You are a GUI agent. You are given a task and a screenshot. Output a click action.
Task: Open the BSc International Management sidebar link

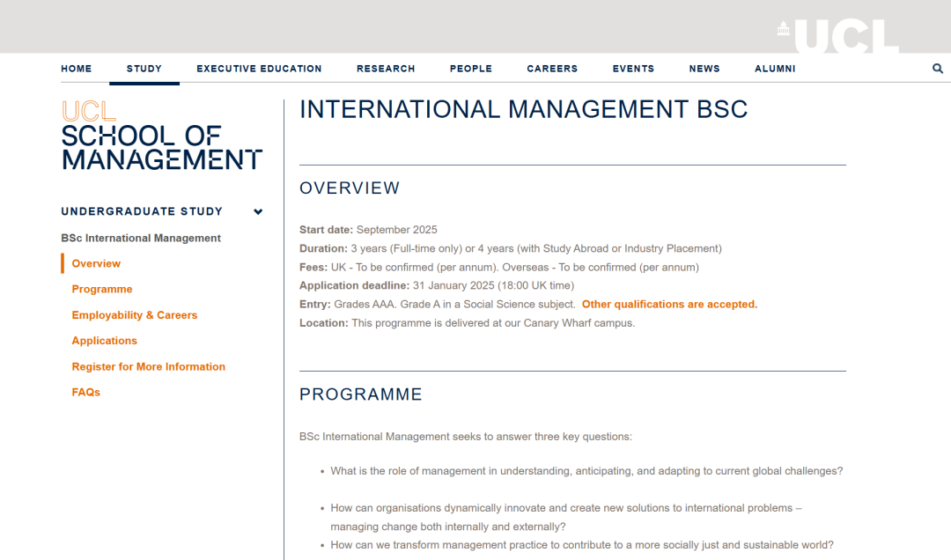pyautogui.click(x=141, y=238)
